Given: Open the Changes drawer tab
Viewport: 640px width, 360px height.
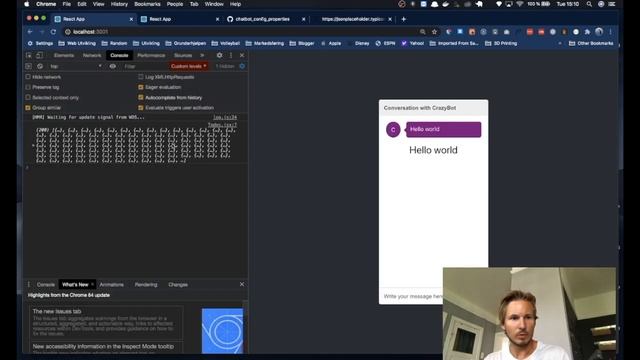Looking at the screenshot, I should pyautogui.click(x=178, y=284).
